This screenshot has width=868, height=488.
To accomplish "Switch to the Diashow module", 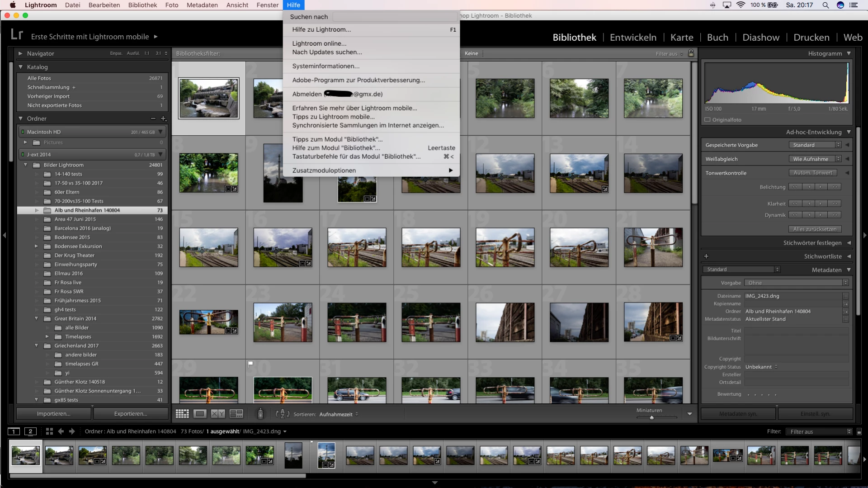I will pos(761,38).
